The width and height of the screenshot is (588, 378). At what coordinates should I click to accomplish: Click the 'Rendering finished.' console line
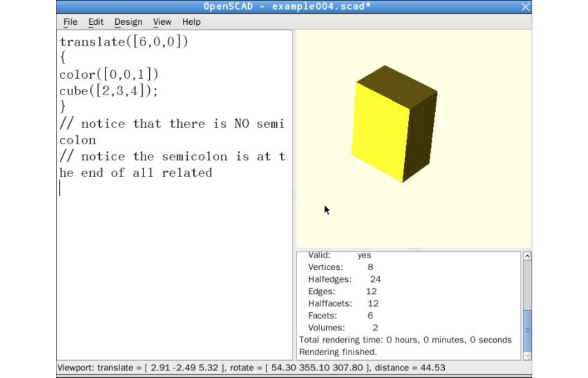point(337,352)
